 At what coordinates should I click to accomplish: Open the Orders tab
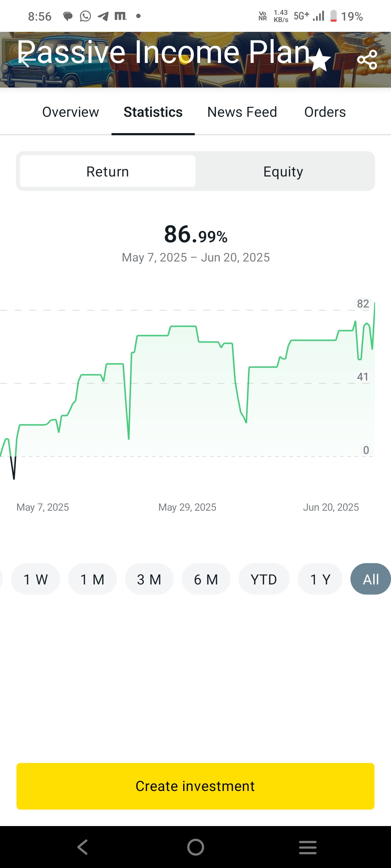point(325,112)
